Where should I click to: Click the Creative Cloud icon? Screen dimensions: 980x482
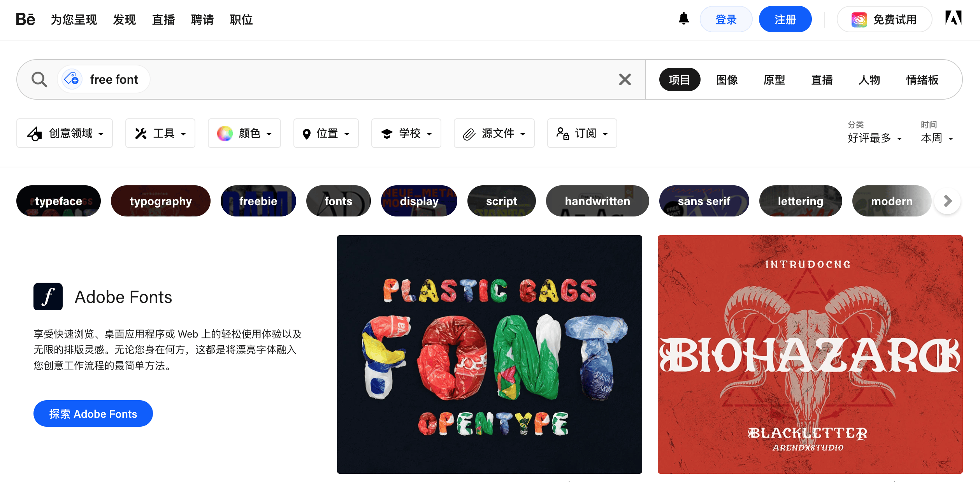[859, 19]
